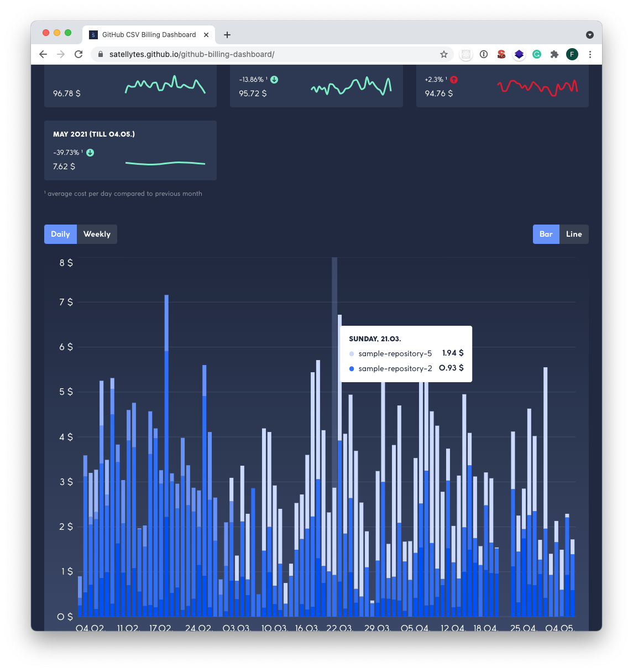Open the Chrome three-dot menu
This screenshot has width=633, height=672.
point(590,54)
